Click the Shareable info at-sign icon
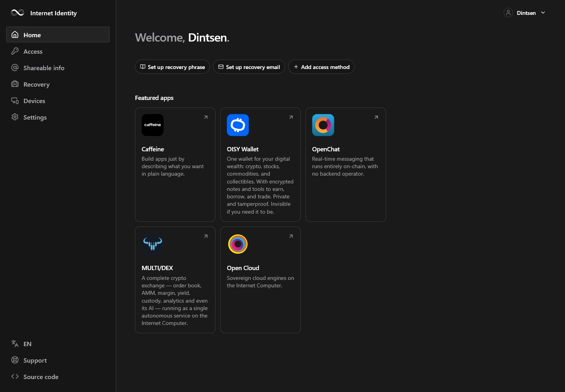Image resolution: width=565 pixels, height=392 pixels. 15,67
